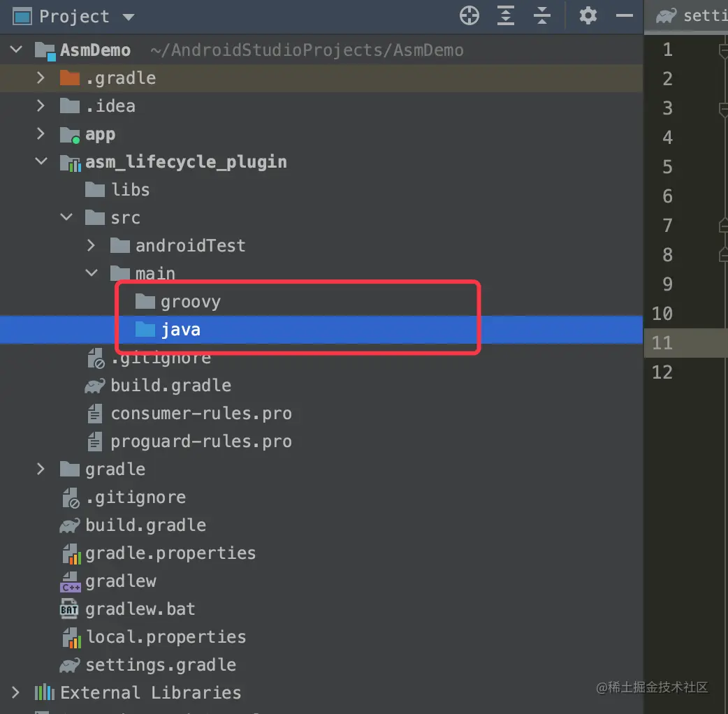
Task: Expand the top-level gradle folder
Action: pos(41,469)
